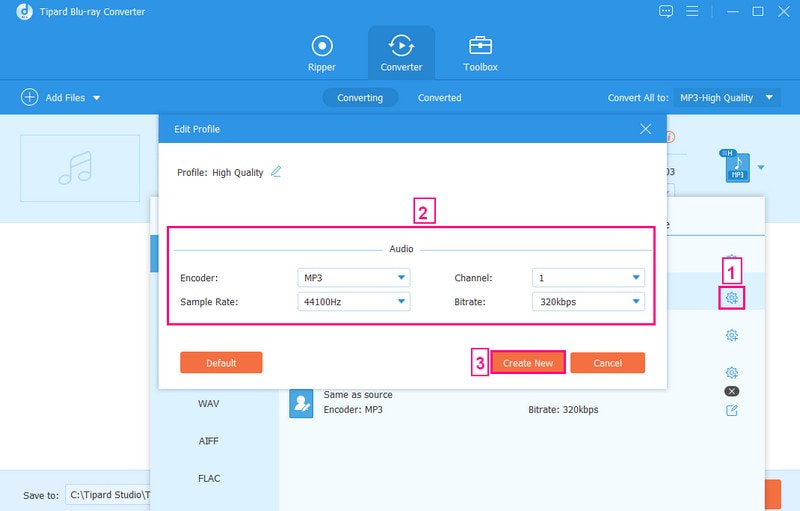The width and height of the screenshot is (800, 511).
Task: Close the Edit Profile dialog
Action: coord(645,129)
